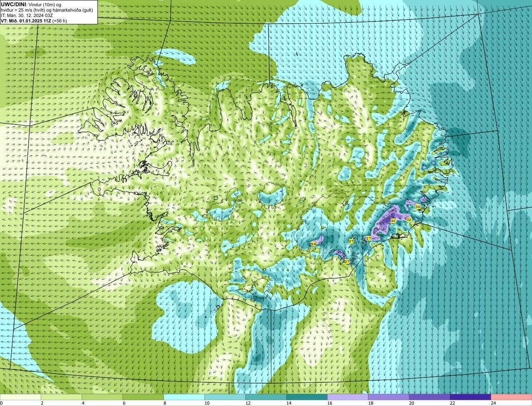Screen dimensions: 532x406
Task: Click the 22–24 m/s dark indigo legend segment
Action: [x=470, y=397]
